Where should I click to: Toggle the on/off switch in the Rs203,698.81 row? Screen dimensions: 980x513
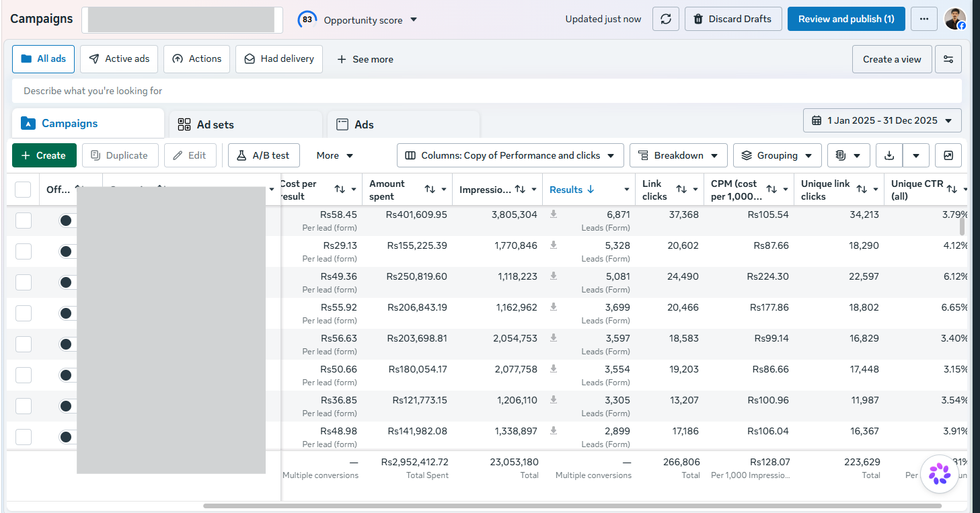point(67,344)
